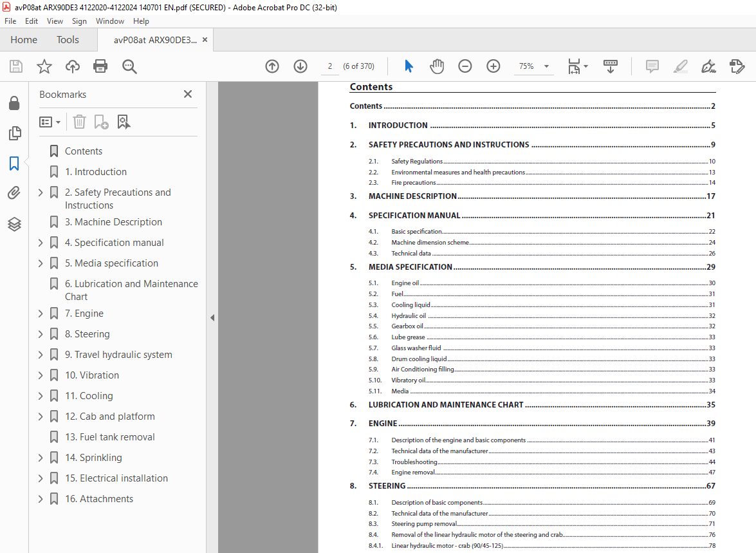Viewport: 756px width, 553px height.
Task: Switch to the Tools tab
Action: (68, 40)
